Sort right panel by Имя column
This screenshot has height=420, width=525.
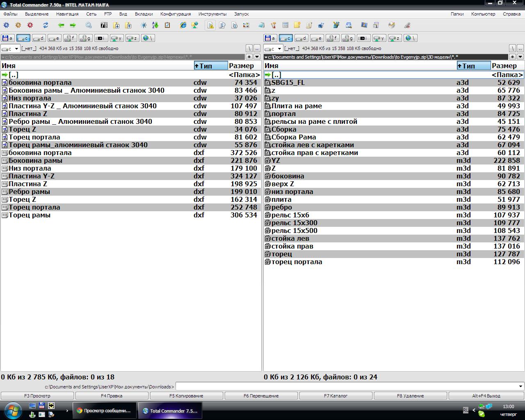pos(360,66)
